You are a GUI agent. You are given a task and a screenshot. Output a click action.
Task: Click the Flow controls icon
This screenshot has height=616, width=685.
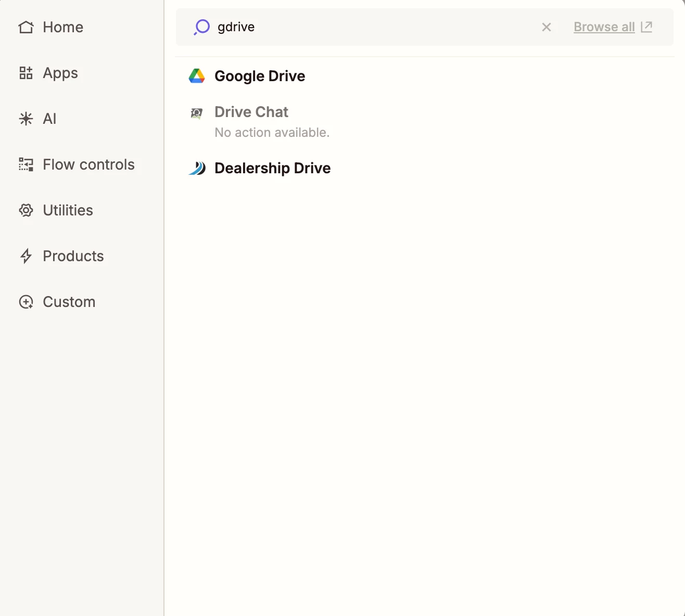tap(26, 164)
